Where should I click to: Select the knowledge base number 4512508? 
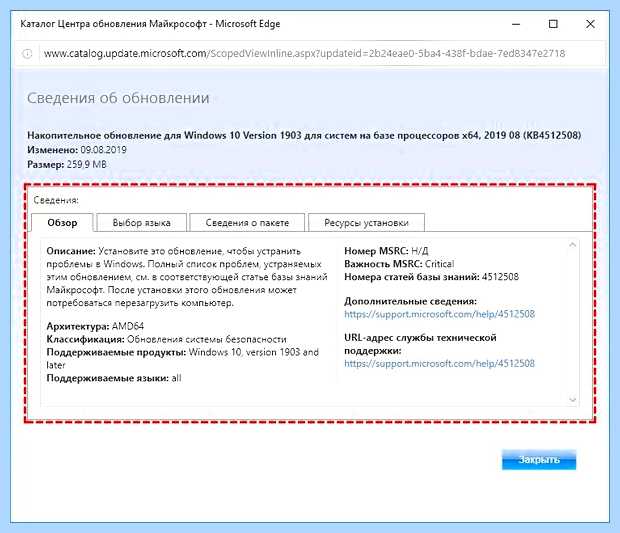click(x=500, y=277)
